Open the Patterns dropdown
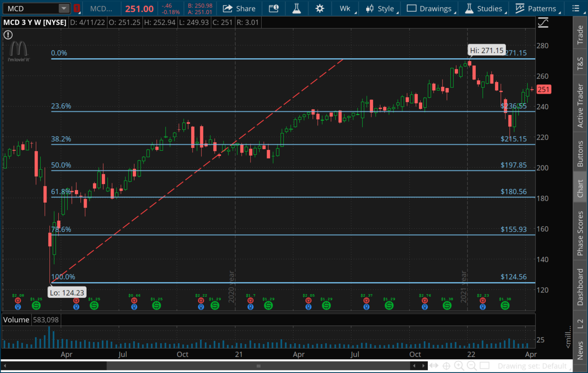This screenshot has width=588, height=373. point(537,8)
